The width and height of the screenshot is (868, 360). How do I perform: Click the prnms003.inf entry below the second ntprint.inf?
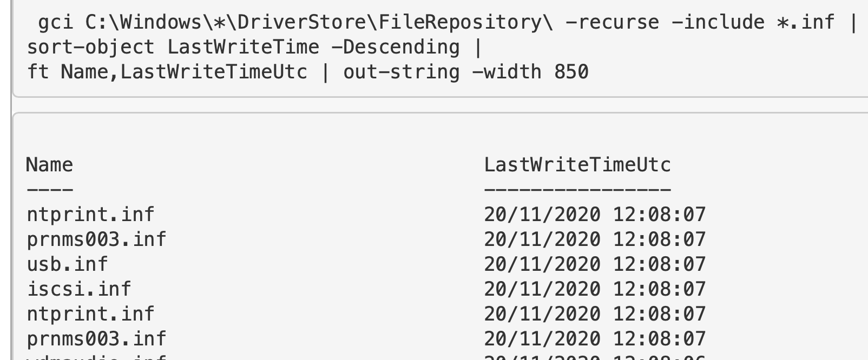[x=96, y=339]
